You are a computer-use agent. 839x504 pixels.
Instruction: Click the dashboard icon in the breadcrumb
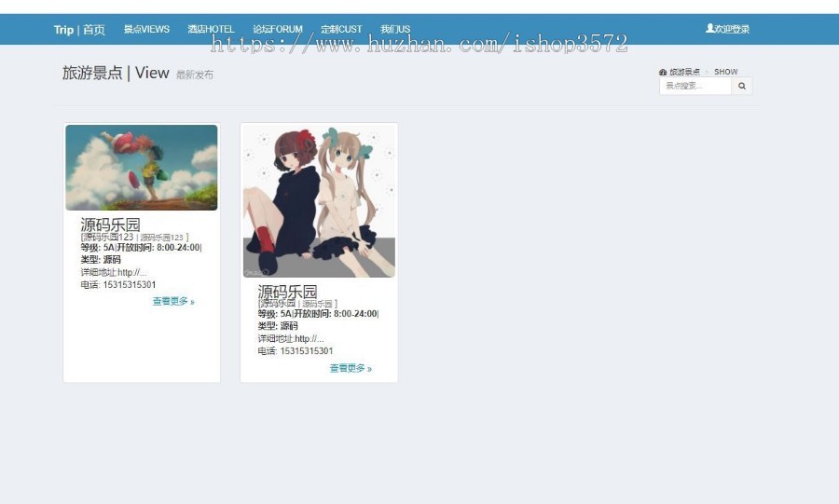tap(663, 72)
